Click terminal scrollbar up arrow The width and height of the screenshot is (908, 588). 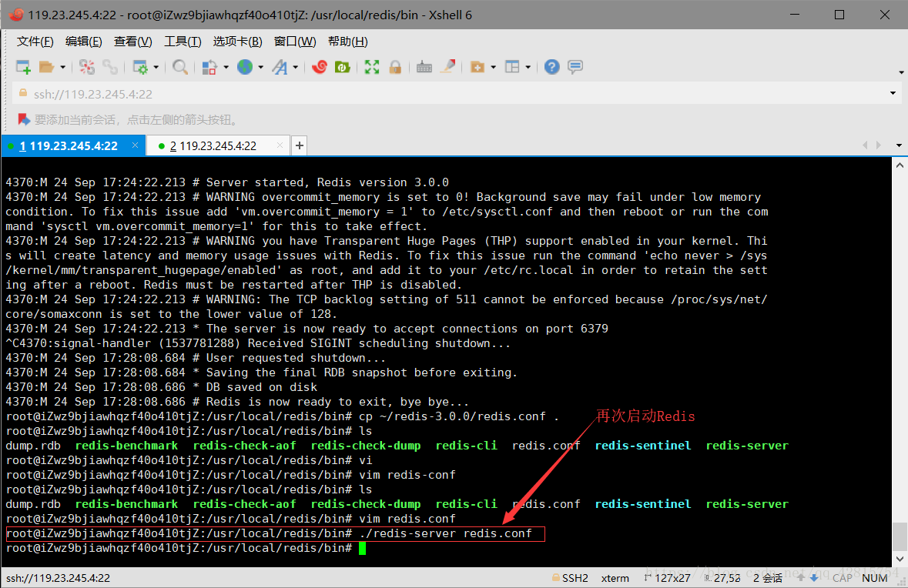pyautogui.click(x=900, y=165)
